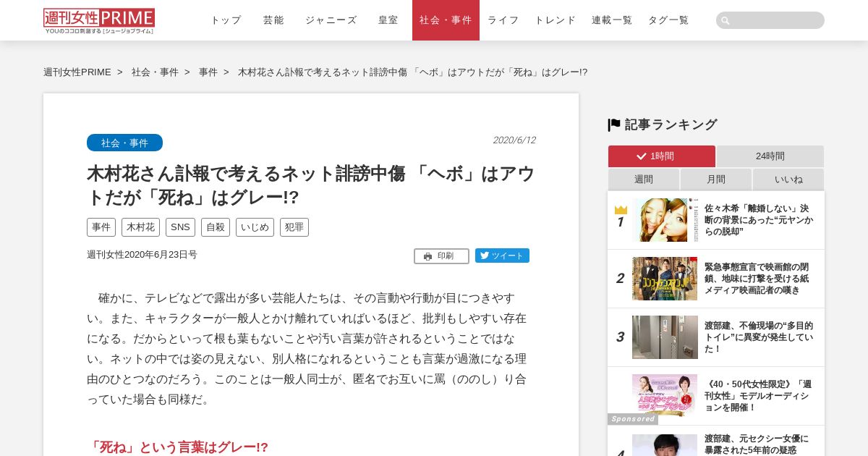This screenshot has height=456, width=868.
Task: Open the sponsored モデルオーディション thumbnail
Action: pos(665,396)
